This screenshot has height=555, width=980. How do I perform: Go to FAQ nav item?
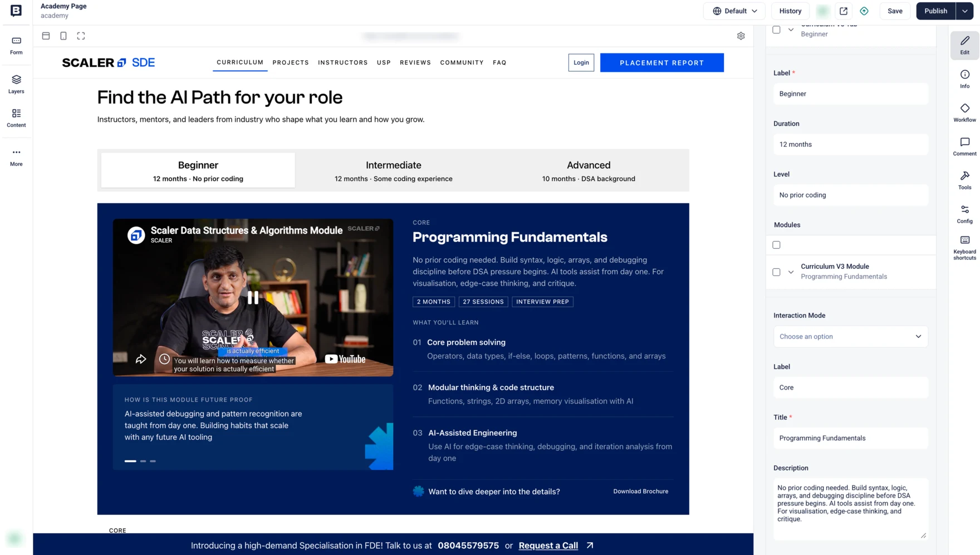tap(499, 63)
